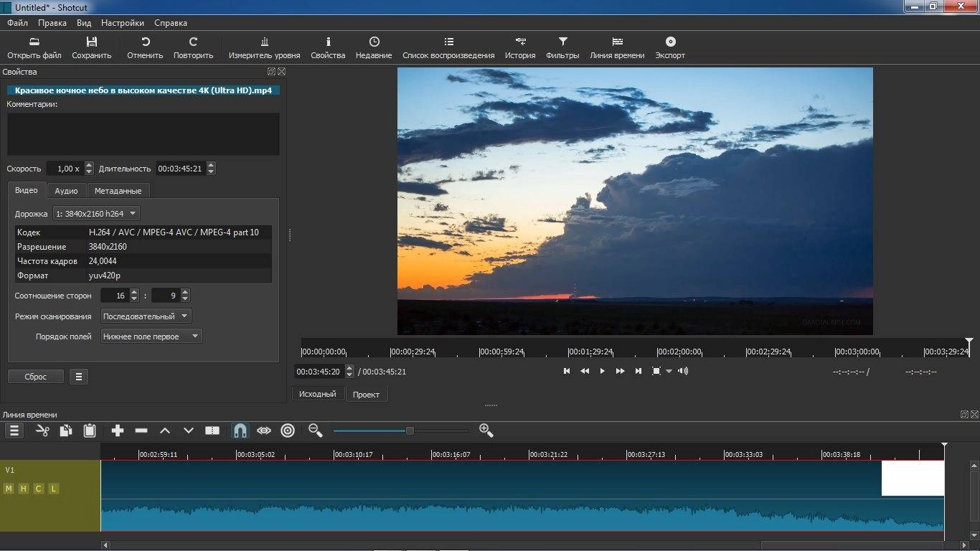
Task: Undock the Свойства panel
Action: pos(271,72)
